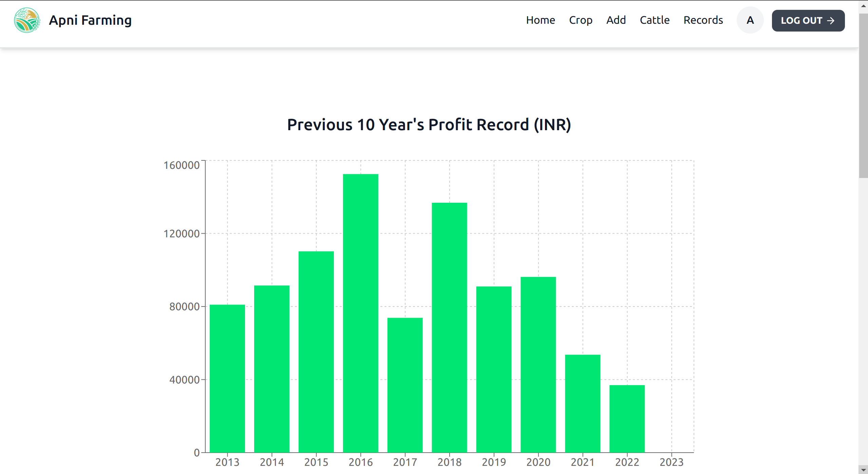Open the Add menu item
Viewport: 868px width, 474px height.
(x=616, y=20)
